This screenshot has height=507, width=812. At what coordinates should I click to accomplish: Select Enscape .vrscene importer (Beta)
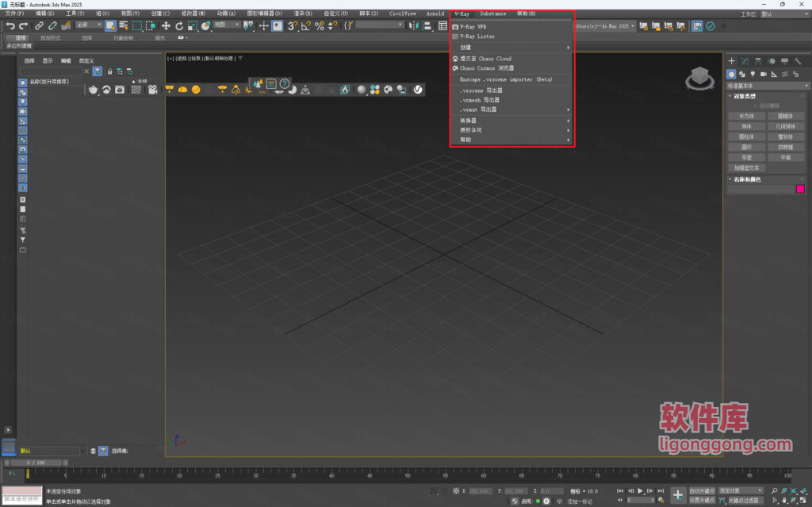click(511, 80)
